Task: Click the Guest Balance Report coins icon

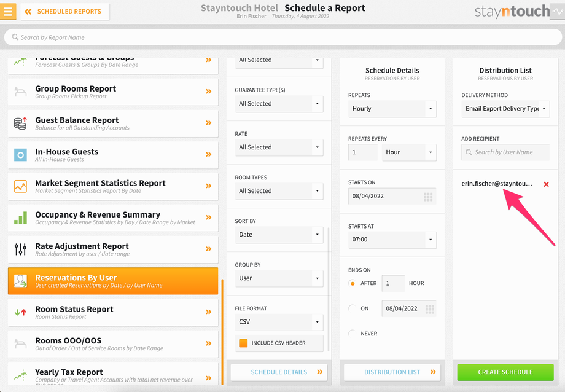Action: [x=20, y=123]
